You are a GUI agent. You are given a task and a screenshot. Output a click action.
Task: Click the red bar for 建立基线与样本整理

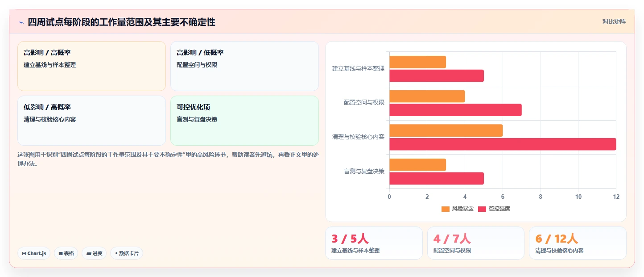[437, 76]
